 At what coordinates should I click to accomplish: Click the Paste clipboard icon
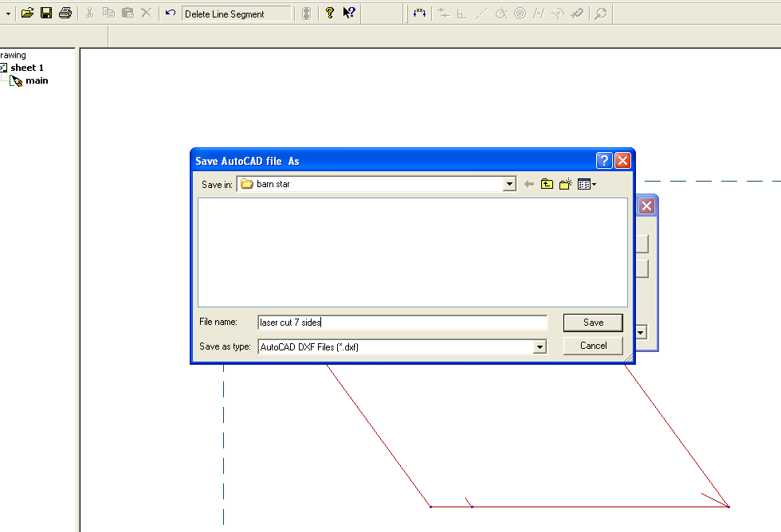point(128,13)
